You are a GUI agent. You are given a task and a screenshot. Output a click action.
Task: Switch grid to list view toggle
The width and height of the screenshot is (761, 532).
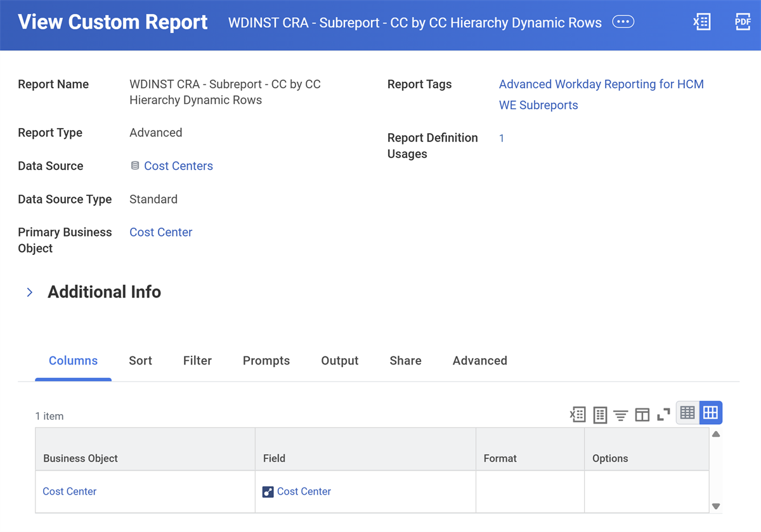point(688,413)
